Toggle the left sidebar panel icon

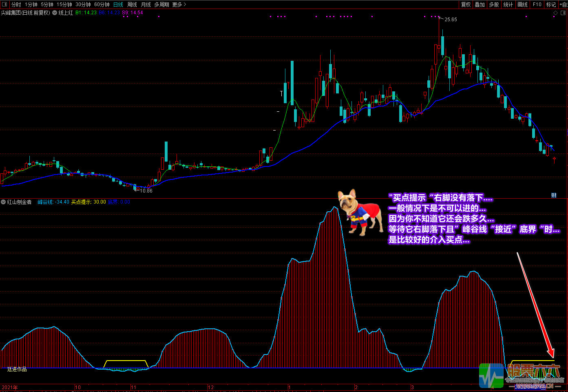4,4
